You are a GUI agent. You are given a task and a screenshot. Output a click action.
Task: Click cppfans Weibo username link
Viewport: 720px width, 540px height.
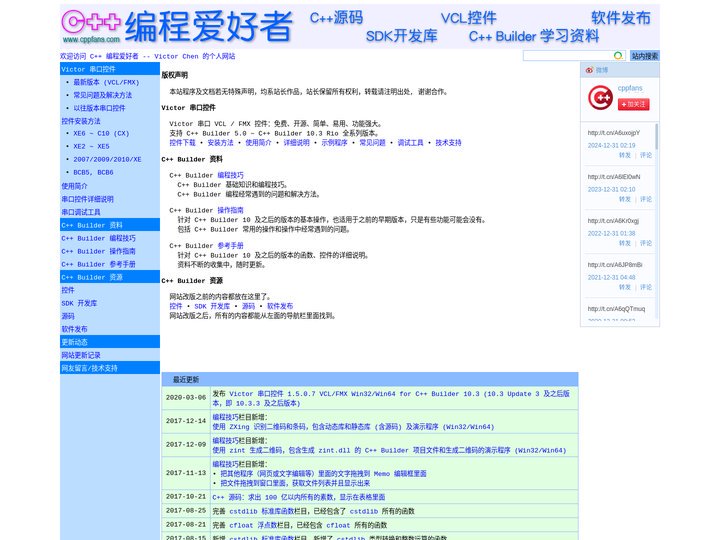point(630,88)
